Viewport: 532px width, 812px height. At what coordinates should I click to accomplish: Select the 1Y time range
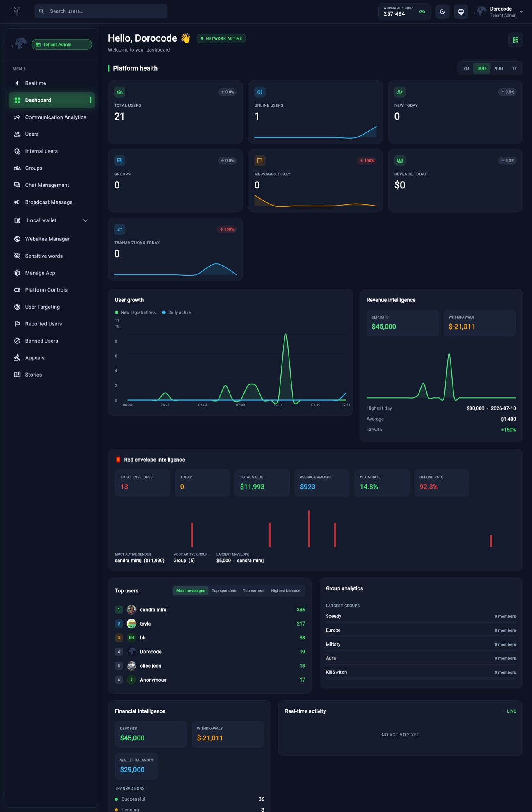(514, 68)
